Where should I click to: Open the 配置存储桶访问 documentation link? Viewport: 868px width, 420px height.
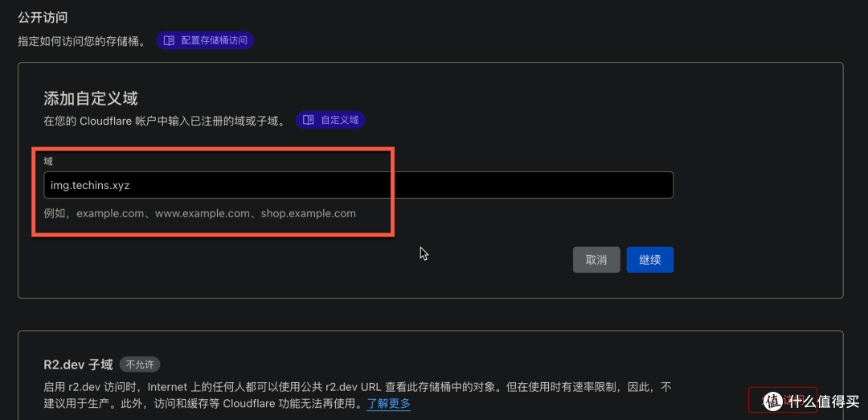205,40
